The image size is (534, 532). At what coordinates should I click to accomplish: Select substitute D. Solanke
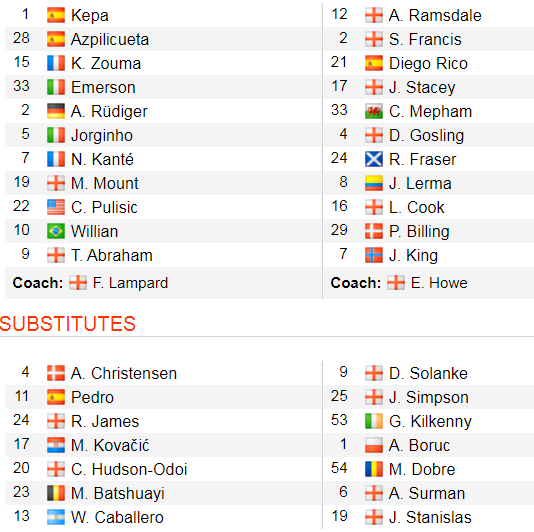pos(428,373)
